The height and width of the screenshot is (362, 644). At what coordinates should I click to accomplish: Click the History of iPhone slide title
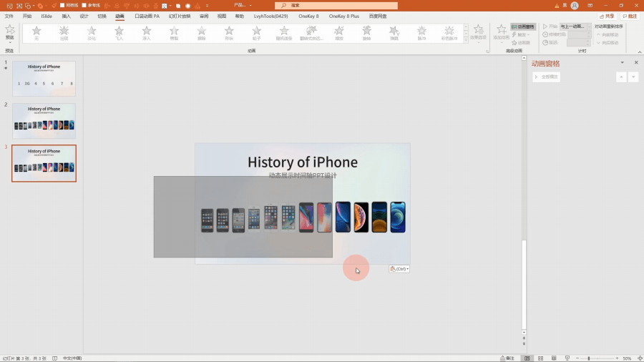coord(303,162)
